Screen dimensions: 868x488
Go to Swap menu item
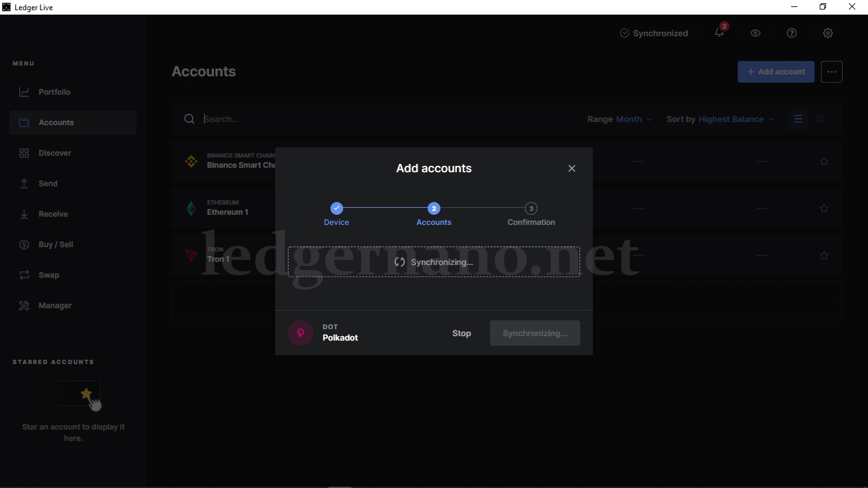pyautogui.click(x=73, y=275)
